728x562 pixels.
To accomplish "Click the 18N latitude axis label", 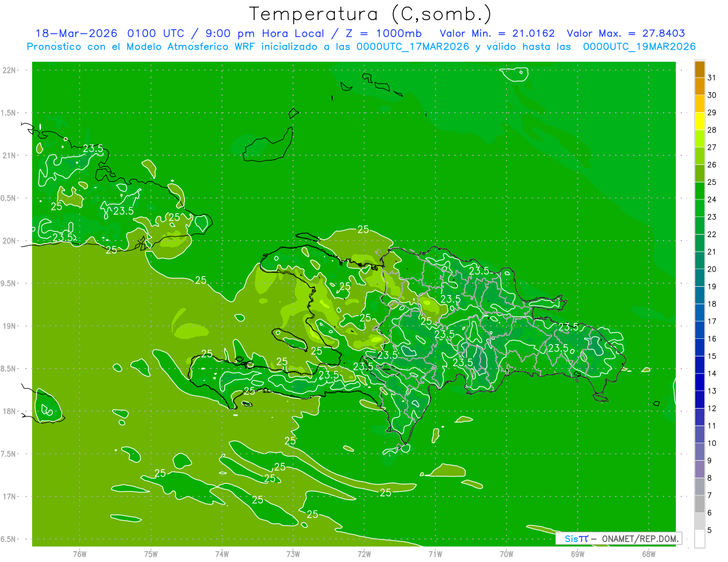I will (10, 412).
